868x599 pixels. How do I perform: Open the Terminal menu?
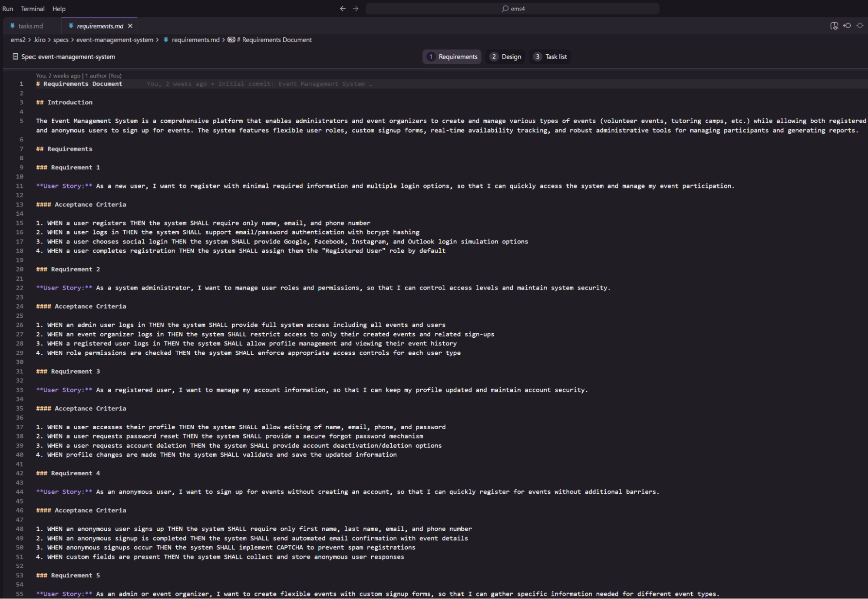coord(33,9)
